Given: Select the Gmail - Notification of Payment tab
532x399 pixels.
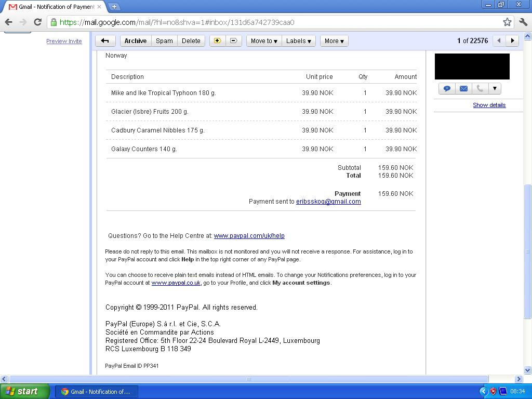Looking at the screenshot, I should [54, 6].
